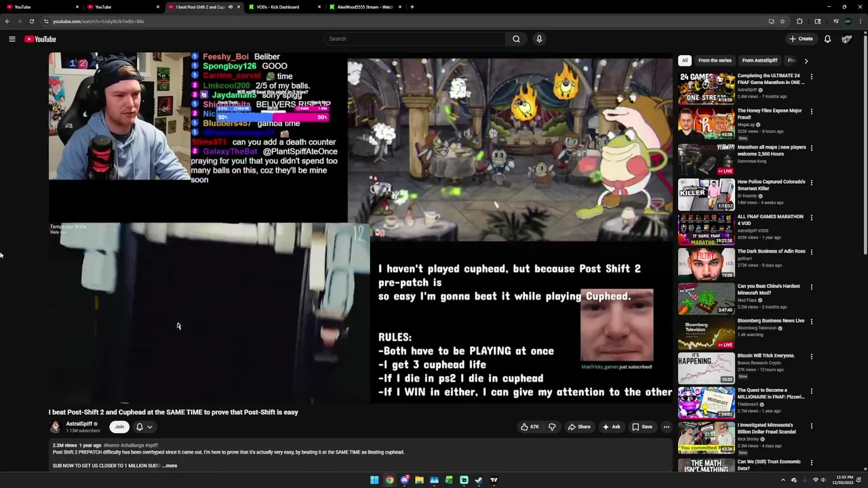Screen dimensions: 868x488
Task: Open more actions ellipsis under video
Action: [667, 427]
